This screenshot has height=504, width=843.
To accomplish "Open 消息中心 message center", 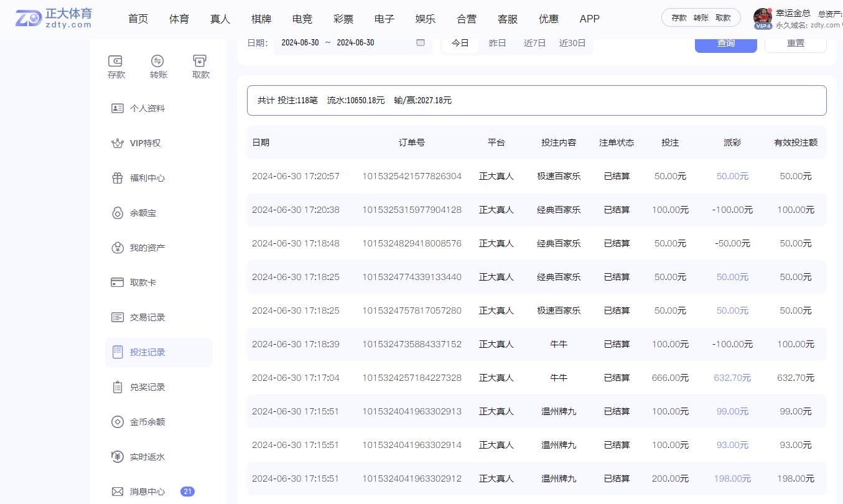I will (147, 491).
